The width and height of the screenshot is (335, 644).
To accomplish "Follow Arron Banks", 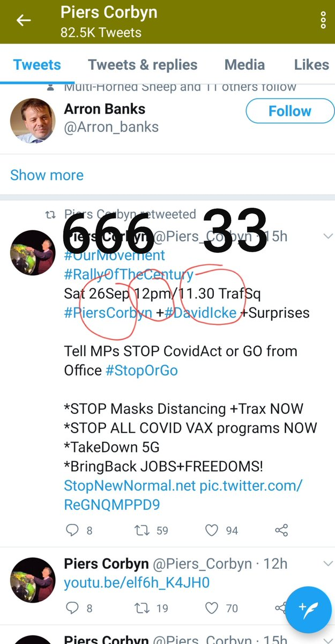I will [x=289, y=111].
